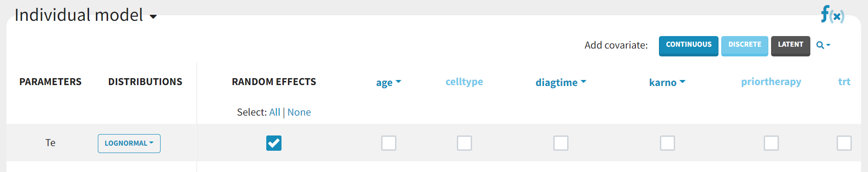The image size is (868, 172).
Task: Check the diagtime box for Te
Action: tap(561, 143)
